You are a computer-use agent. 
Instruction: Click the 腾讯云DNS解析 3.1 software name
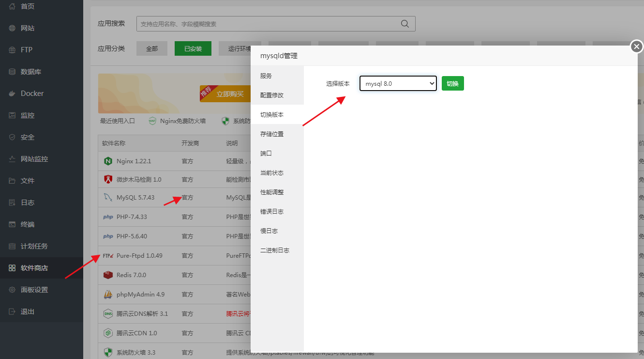tap(142, 314)
